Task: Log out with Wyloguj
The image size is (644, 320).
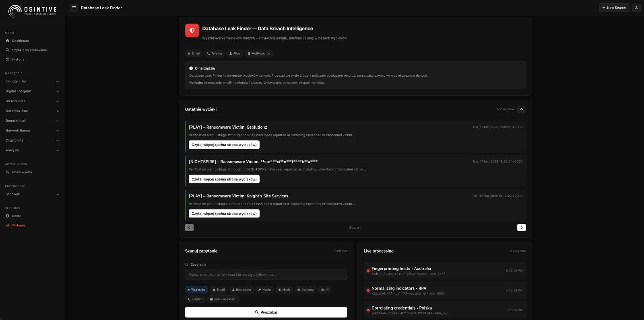Action: pyautogui.click(x=32, y=225)
